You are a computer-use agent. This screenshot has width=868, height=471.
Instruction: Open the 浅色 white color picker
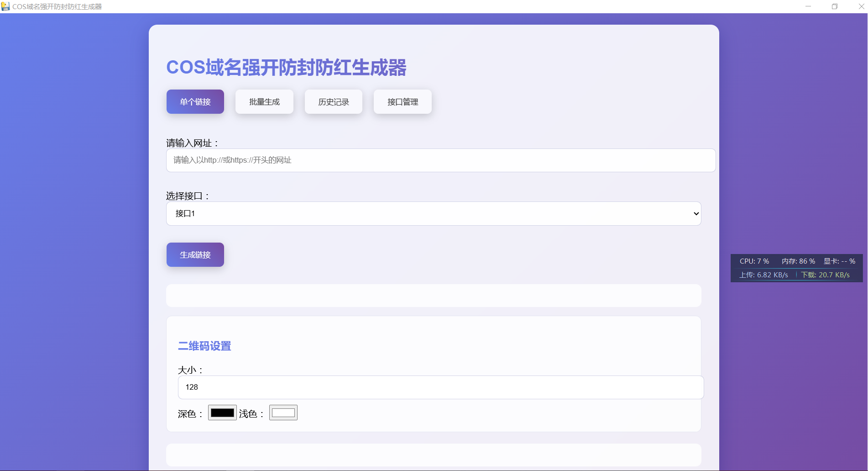[x=283, y=413]
